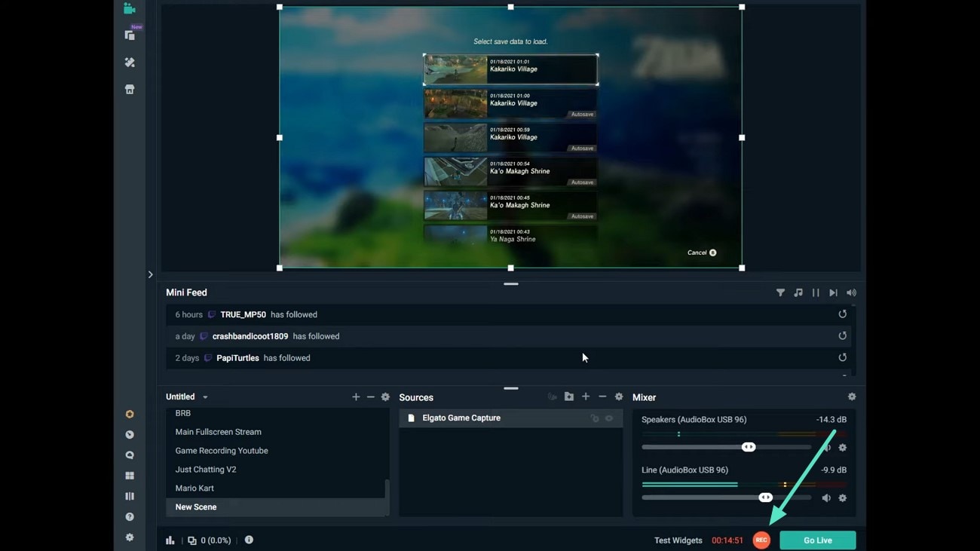Image resolution: width=980 pixels, height=551 pixels.
Task: Adjust the Speakers volume slider handle
Action: click(x=749, y=448)
